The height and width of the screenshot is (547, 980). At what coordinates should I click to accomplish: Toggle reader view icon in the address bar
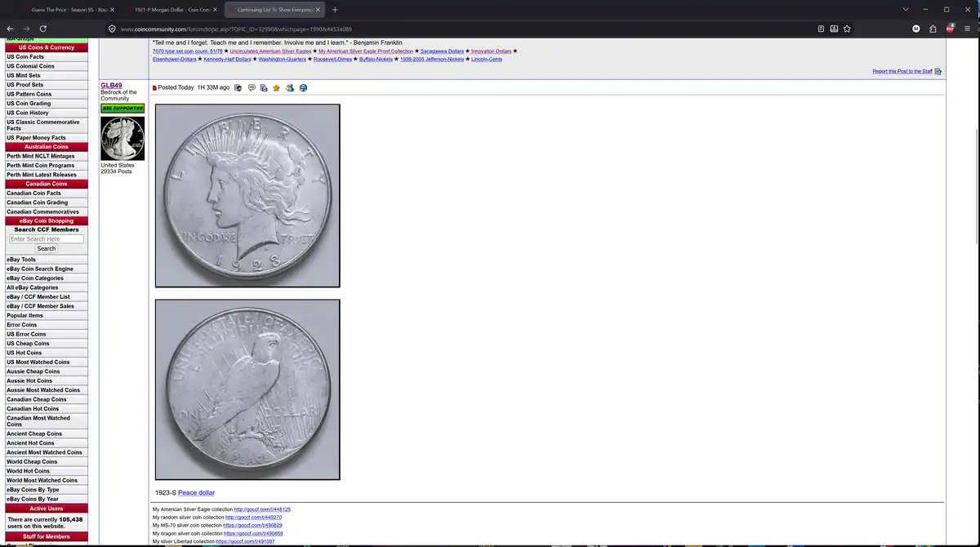click(821, 29)
